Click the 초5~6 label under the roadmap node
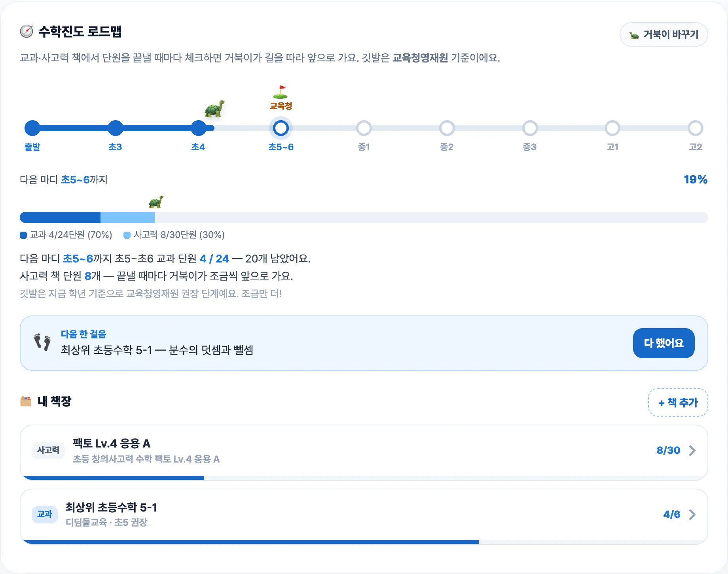The width and height of the screenshot is (728, 574). (281, 147)
